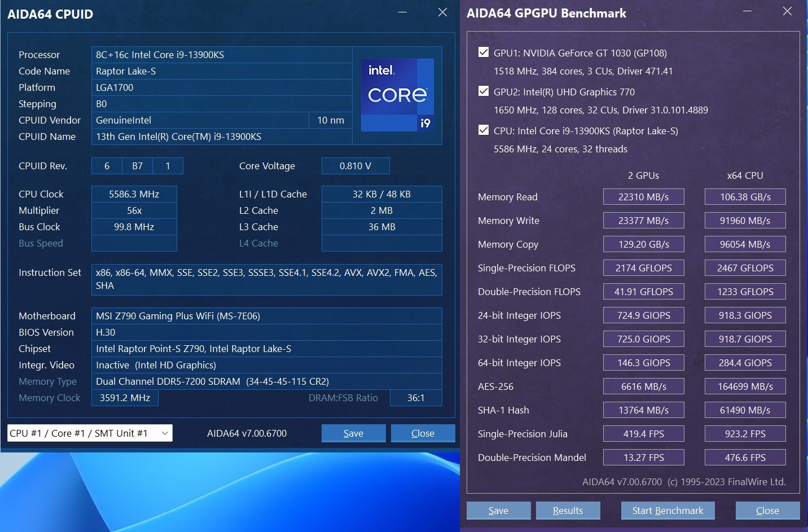Click the Close button in GPGPU Benchmark
The width and height of the screenshot is (808, 532).
click(x=767, y=511)
